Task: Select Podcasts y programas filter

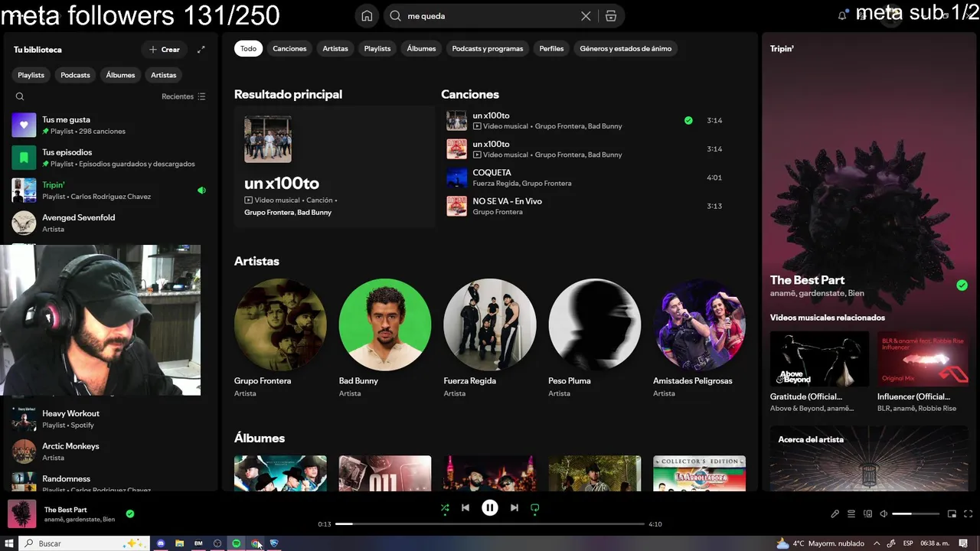Action: tap(488, 48)
